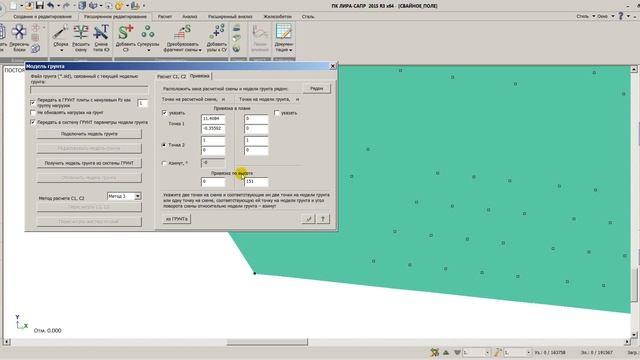
Task: Click Точка 1 X field showing 11.4084
Action: click(213, 119)
